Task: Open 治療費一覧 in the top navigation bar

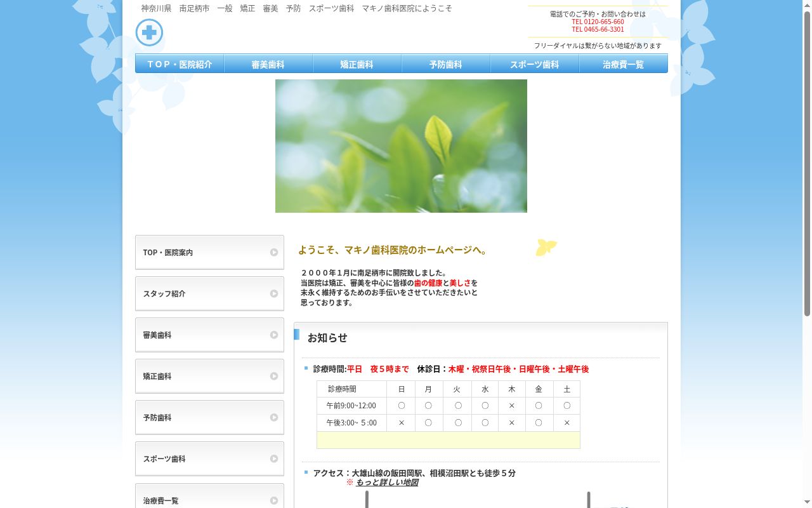Action: (x=624, y=64)
